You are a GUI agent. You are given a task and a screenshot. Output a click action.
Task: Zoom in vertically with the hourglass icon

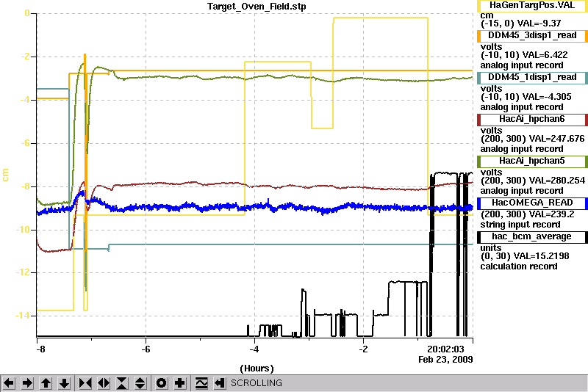(122, 383)
